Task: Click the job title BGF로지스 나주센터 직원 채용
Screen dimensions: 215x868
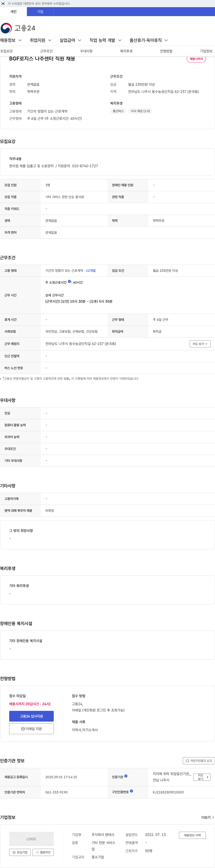Action: 42,59
